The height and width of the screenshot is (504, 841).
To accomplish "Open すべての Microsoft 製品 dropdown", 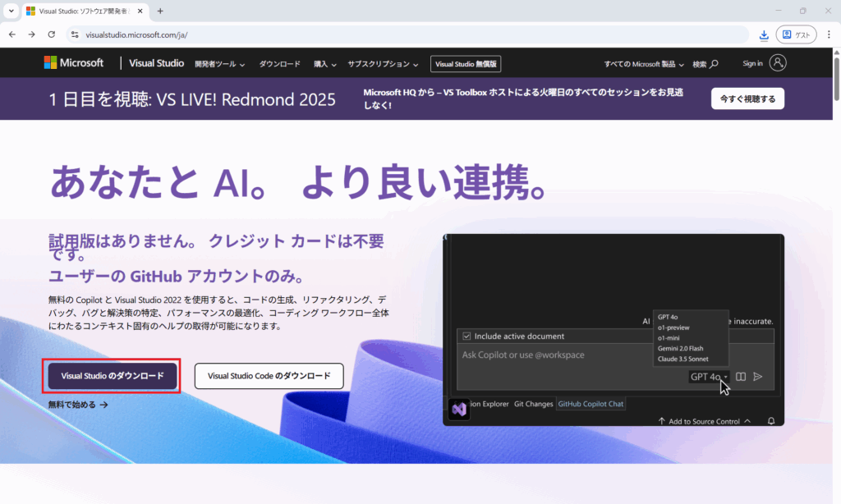I will pos(644,64).
